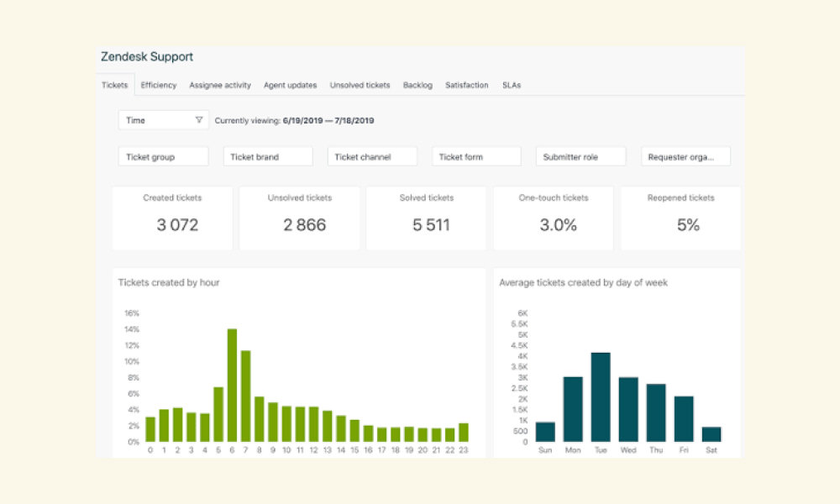Viewport: 840px width, 504px height.
Task: Click the Tickets created by hour heading
Action: click(x=169, y=282)
